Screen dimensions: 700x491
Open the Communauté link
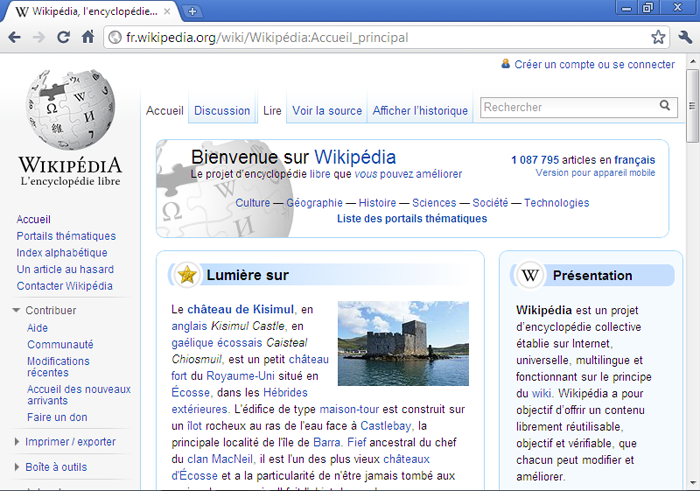(60, 344)
